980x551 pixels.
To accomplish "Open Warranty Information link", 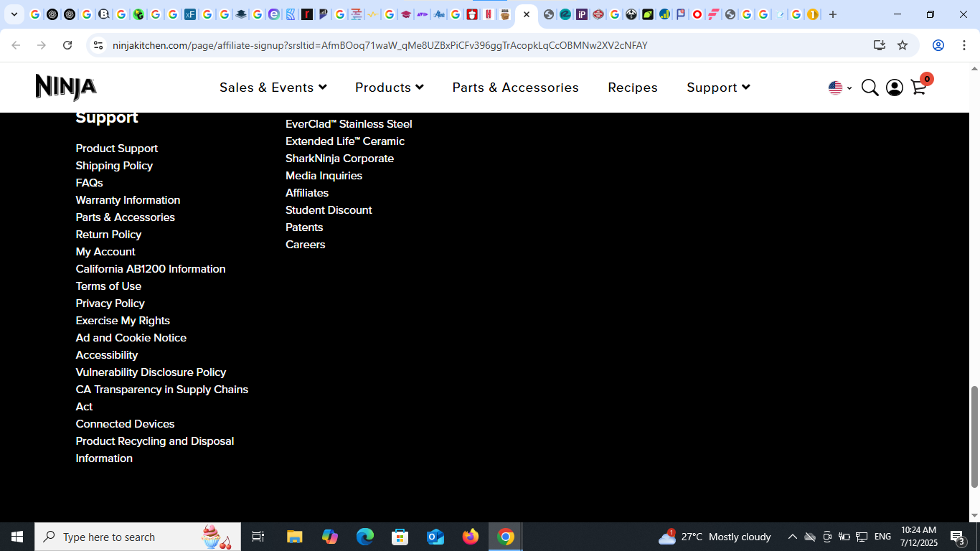I will click(x=128, y=200).
